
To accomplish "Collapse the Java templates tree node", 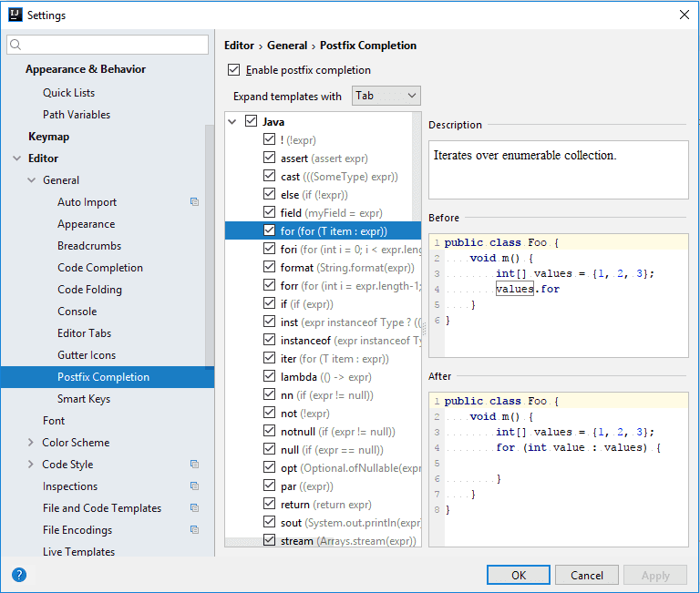I will [x=233, y=121].
